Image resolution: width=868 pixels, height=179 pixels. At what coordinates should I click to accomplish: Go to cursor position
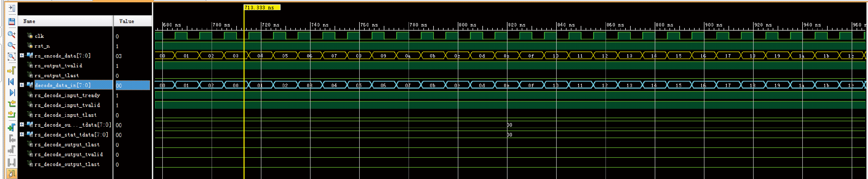pos(11,70)
